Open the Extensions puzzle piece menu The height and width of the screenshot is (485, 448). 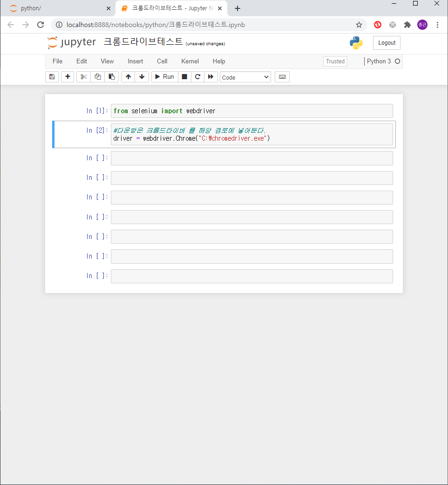pos(407,25)
